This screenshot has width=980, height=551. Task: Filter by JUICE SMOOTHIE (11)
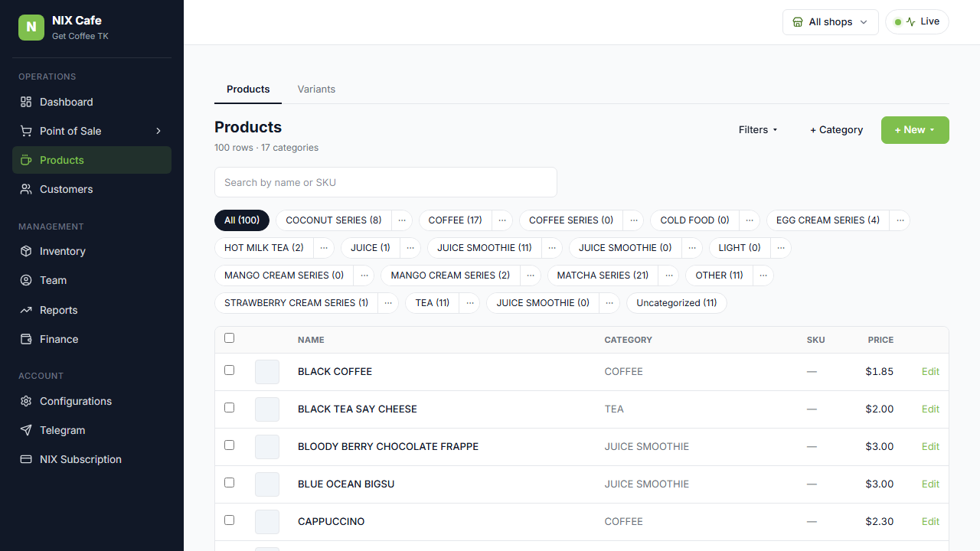485,248
